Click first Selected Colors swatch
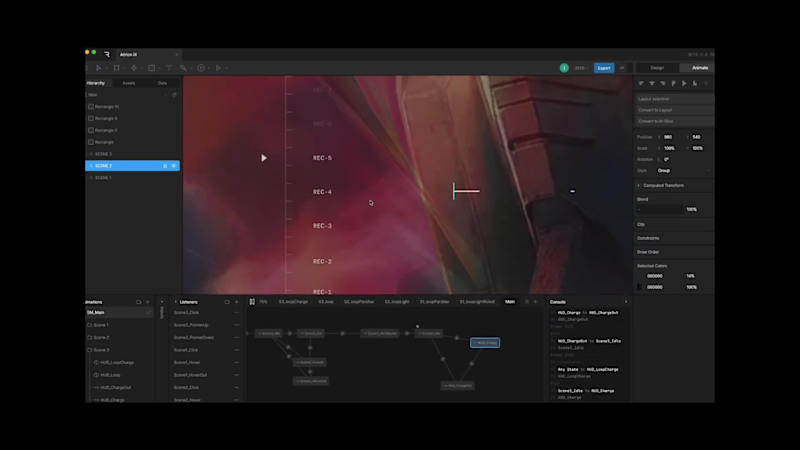The image size is (800, 450). [x=639, y=276]
